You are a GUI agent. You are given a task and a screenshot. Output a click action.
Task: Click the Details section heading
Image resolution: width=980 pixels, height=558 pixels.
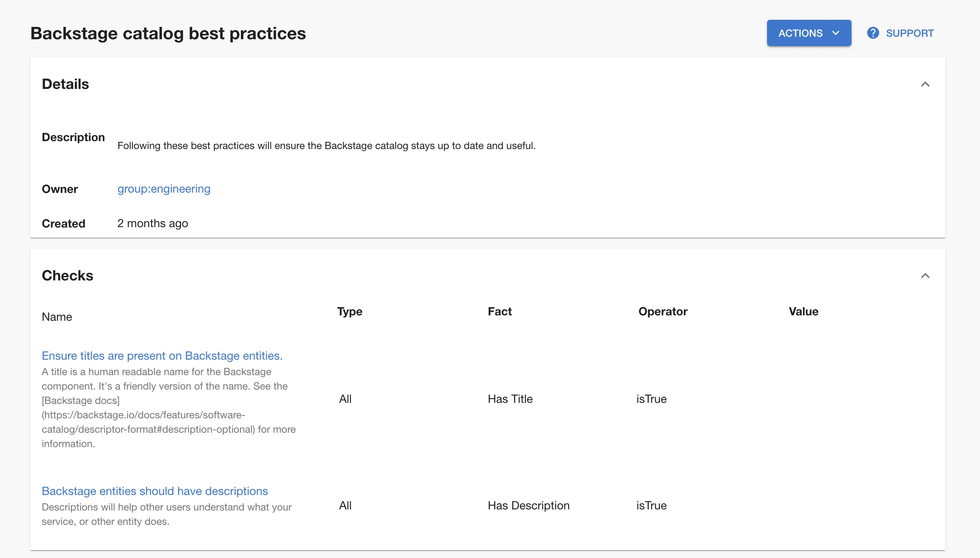[x=65, y=84]
